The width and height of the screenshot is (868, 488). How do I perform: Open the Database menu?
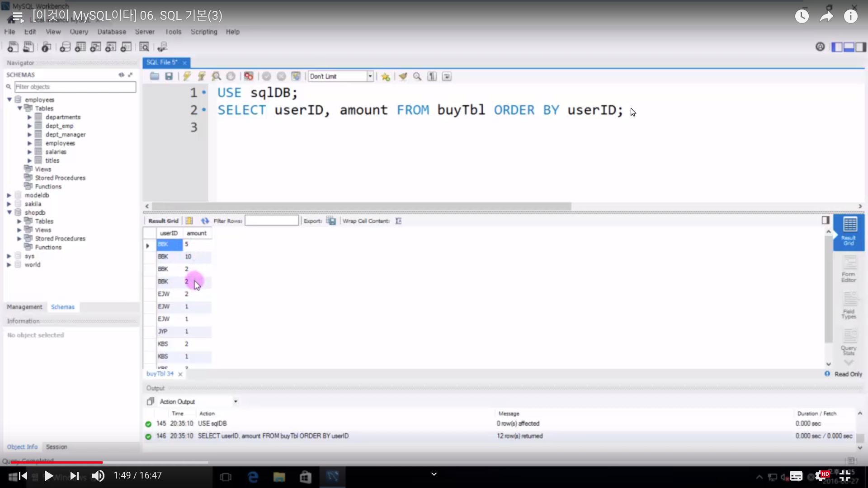click(112, 32)
